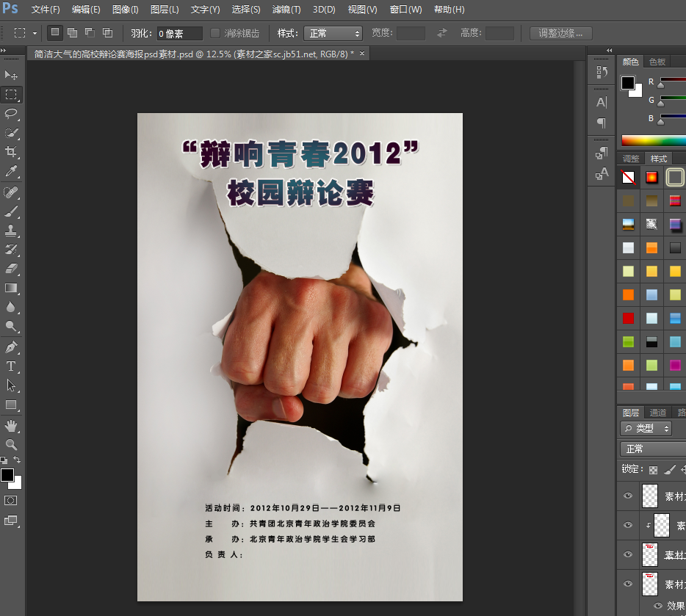Select the Hand tool

(11, 426)
